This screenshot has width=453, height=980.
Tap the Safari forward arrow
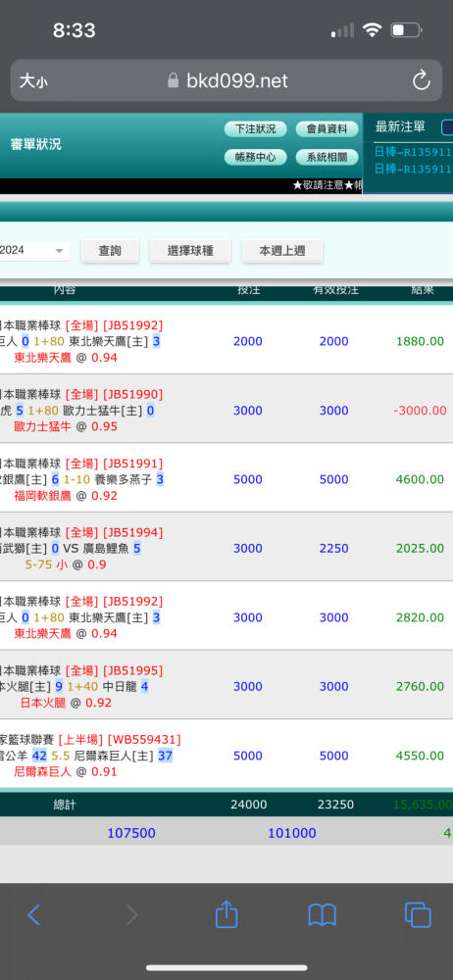[131, 915]
